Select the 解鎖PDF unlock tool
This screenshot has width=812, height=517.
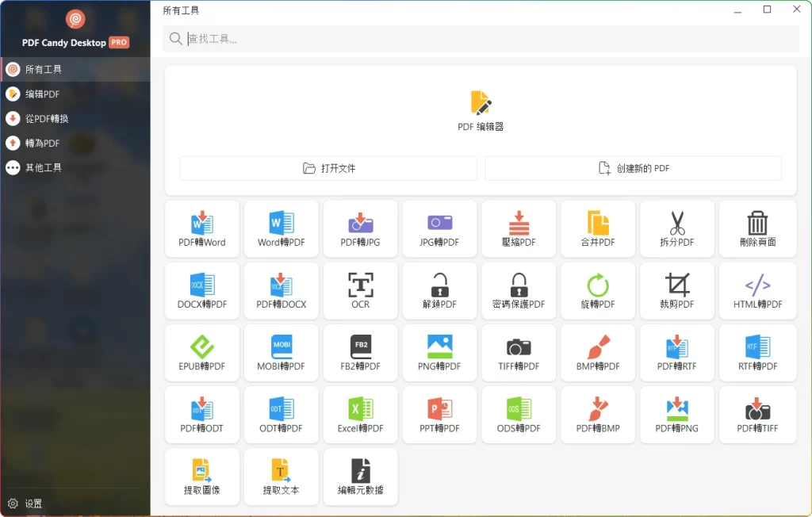pos(439,290)
